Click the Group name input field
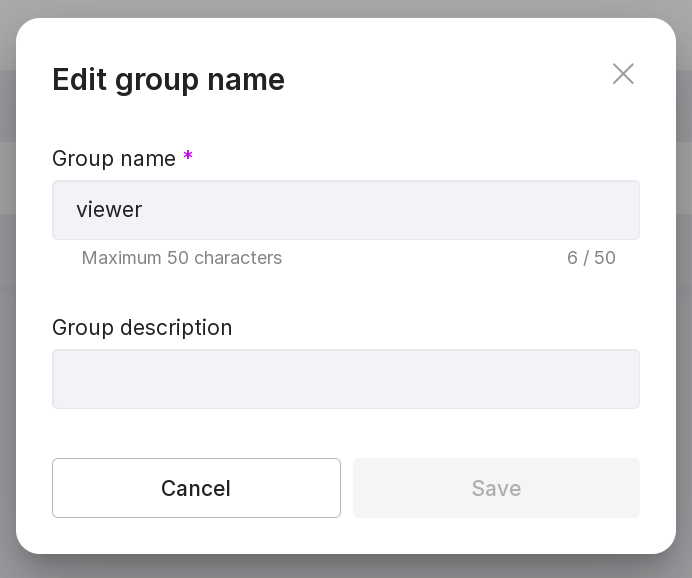Screen dimensions: 692x578 tap(345, 210)
